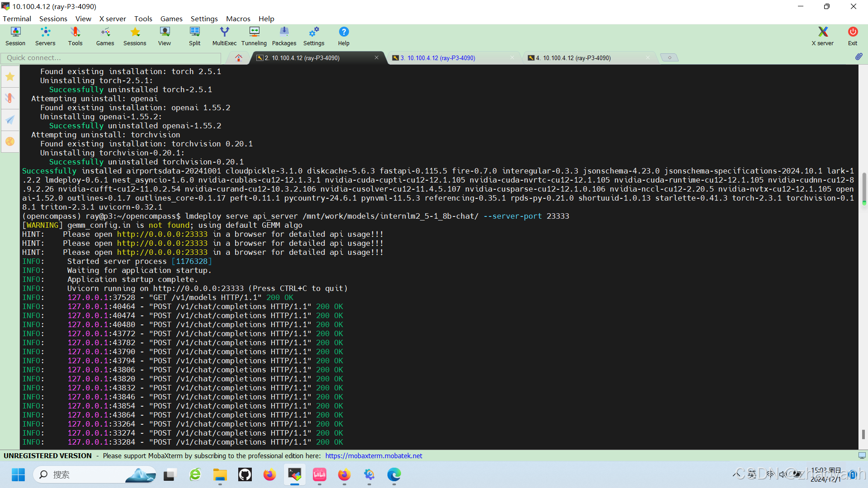868x488 pixels.
Task: Open the sidebar star favorites icon
Action: click(10, 77)
